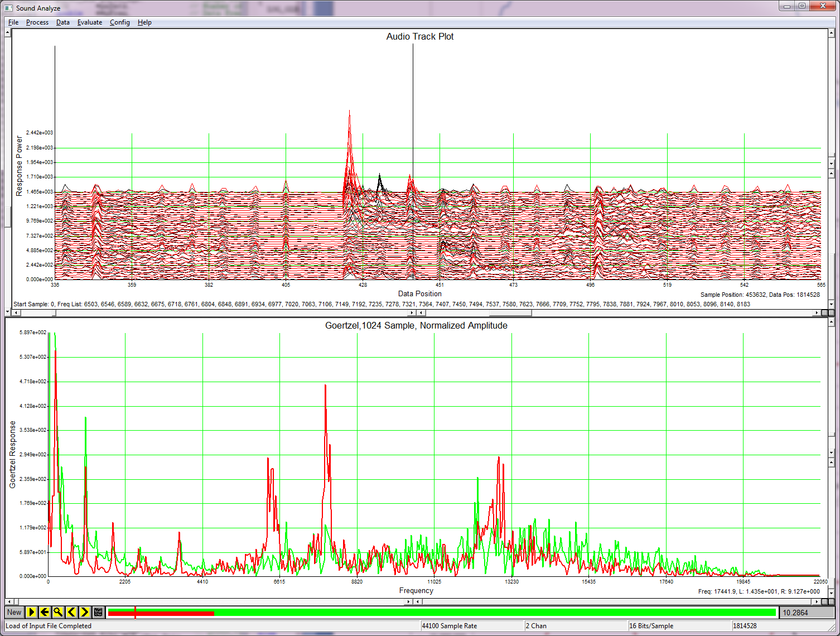Open the Data menu
Image resolution: width=840 pixels, height=636 pixels.
[x=62, y=22]
